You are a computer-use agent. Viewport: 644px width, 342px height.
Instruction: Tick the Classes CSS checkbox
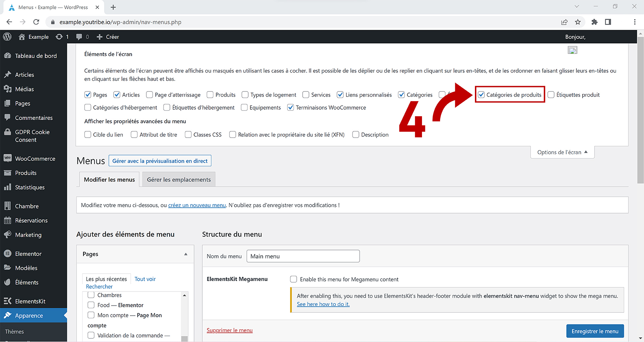(x=188, y=135)
